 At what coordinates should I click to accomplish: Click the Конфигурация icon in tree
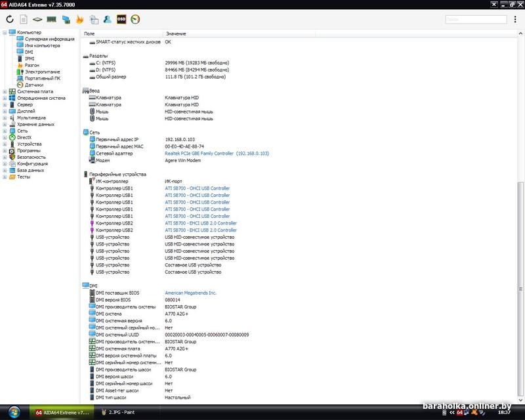click(x=12, y=164)
